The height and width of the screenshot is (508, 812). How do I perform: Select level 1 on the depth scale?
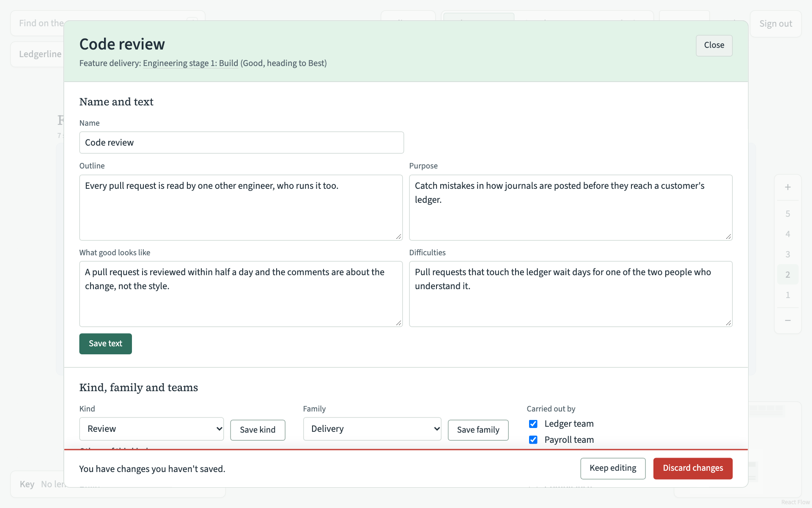coord(787,295)
